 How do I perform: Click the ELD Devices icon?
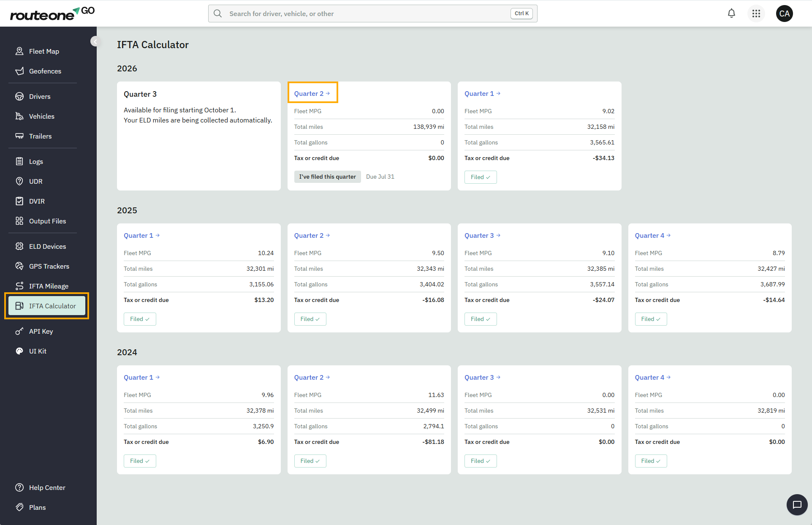19,246
